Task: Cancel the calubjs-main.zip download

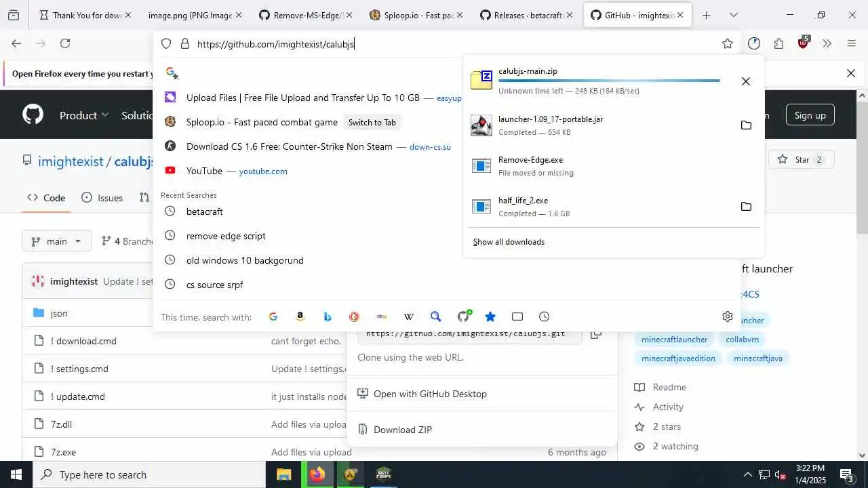Action: [745, 81]
